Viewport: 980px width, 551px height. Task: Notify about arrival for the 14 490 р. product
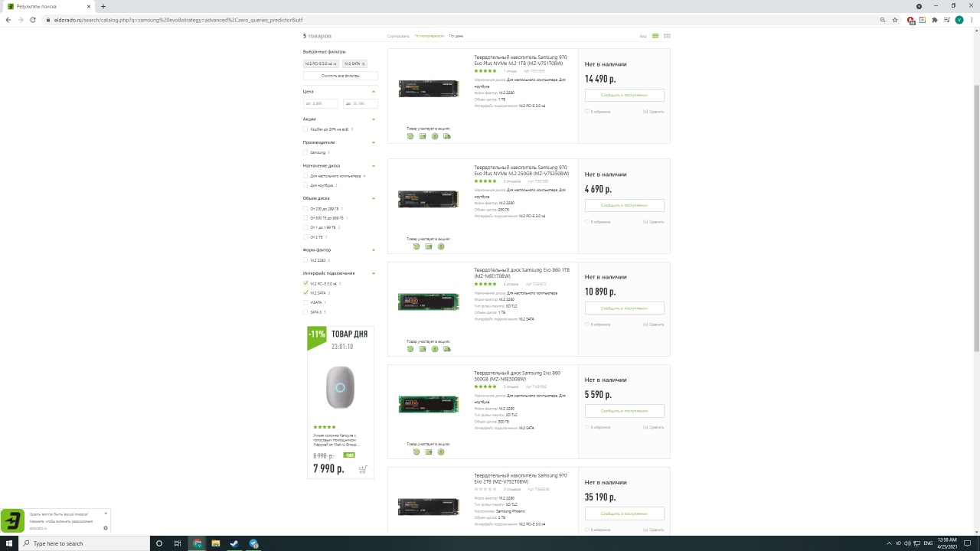(624, 95)
